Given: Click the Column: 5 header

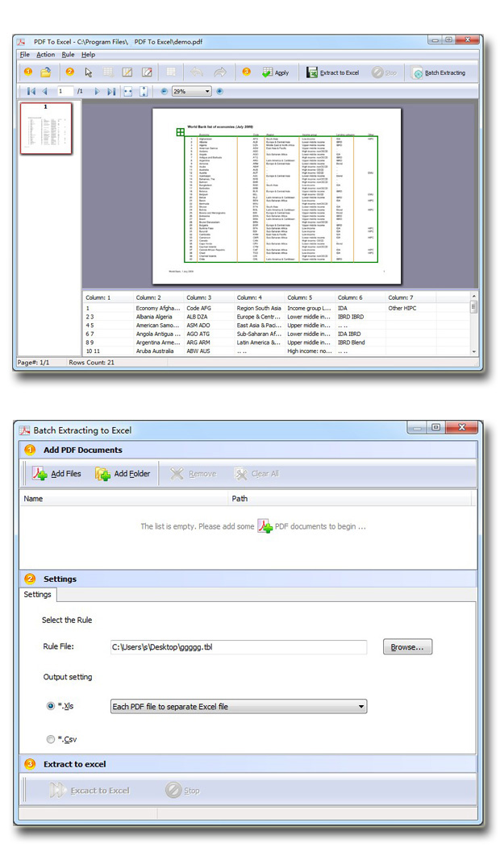Looking at the screenshot, I should point(310,297).
